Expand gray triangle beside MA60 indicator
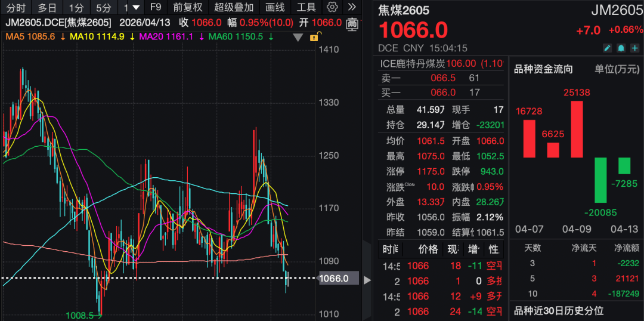 [x=299, y=38]
